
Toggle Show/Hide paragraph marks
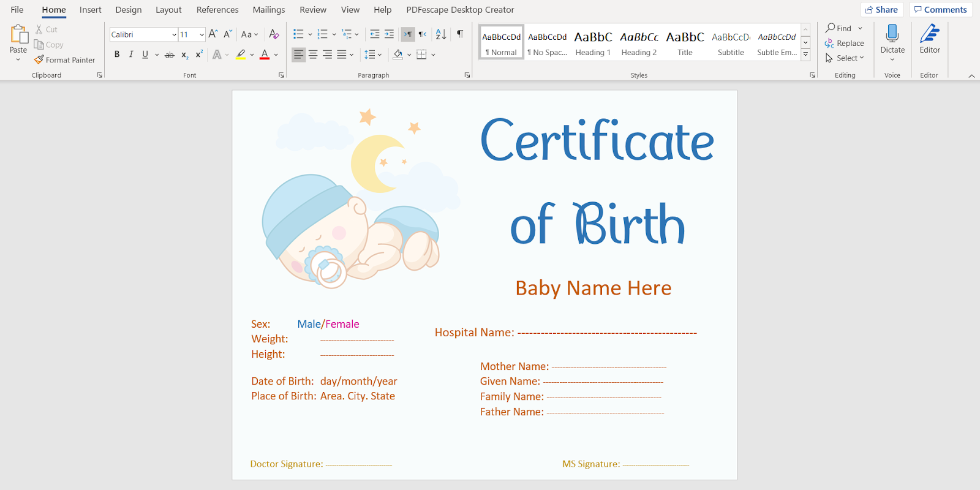[x=460, y=34]
